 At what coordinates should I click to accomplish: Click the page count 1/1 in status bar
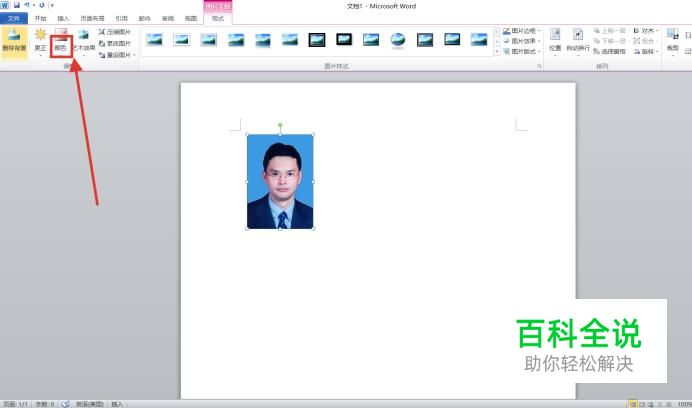[x=16, y=404]
